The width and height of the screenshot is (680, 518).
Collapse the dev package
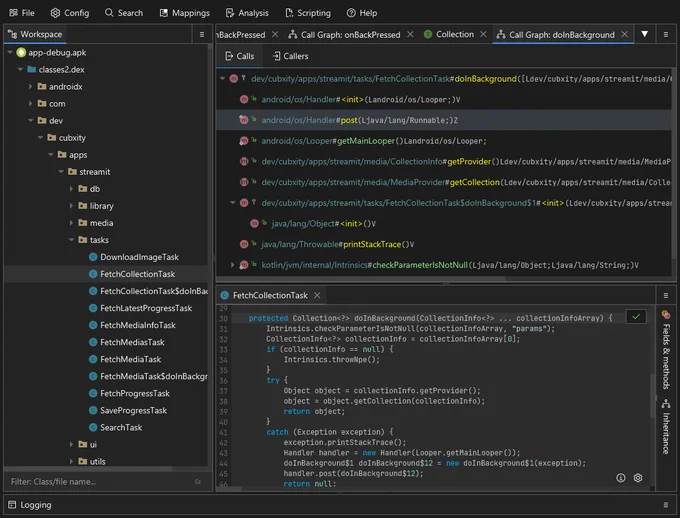click(x=30, y=121)
